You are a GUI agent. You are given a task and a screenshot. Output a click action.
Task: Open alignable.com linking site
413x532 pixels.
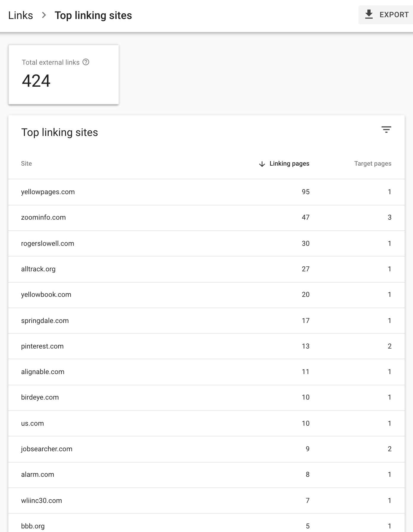pyautogui.click(x=42, y=372)
